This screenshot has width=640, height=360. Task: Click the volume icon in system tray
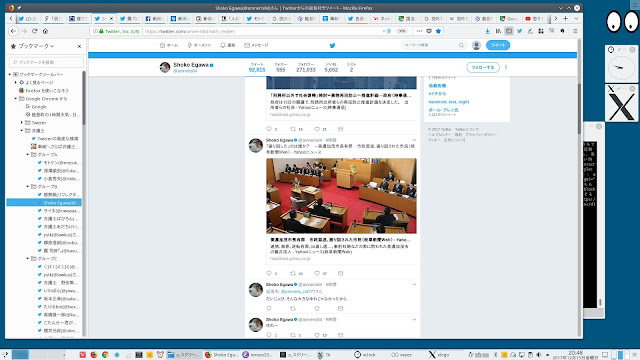click(539, 355)
